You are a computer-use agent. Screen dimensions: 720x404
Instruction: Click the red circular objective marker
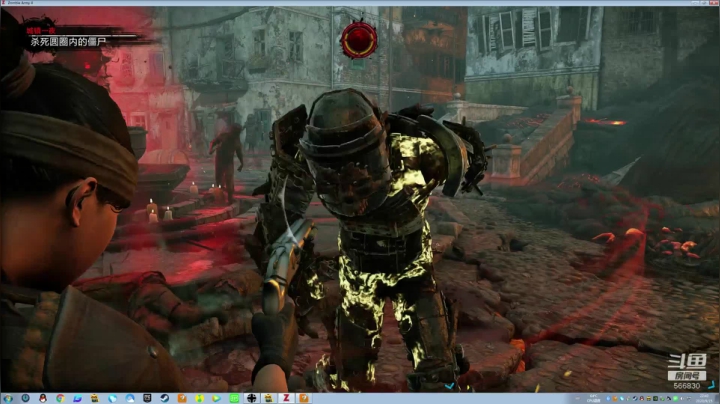[x=359, y=39]
